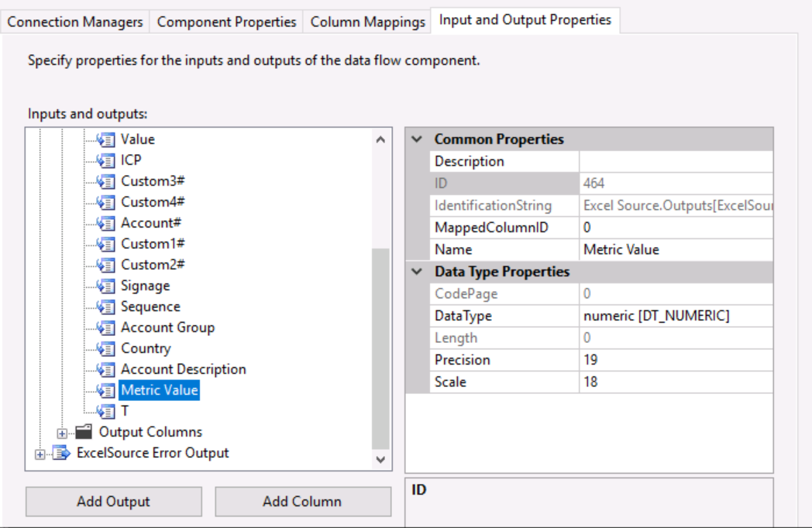
Task: Collapse the Data Type Properties section
Action: click(x=418, y=272)
